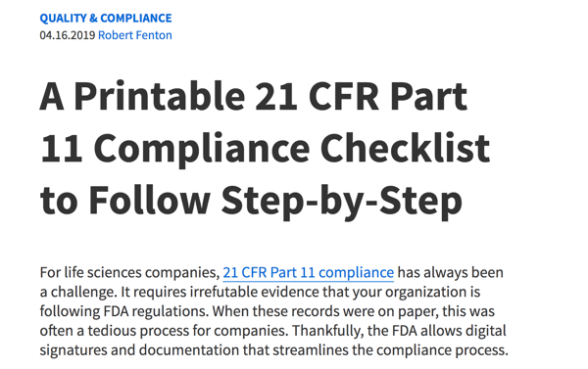Click "compliance process." ending the paragraph
The width and height of the screenshot is (588, 369).
click(x=443, y=350)
